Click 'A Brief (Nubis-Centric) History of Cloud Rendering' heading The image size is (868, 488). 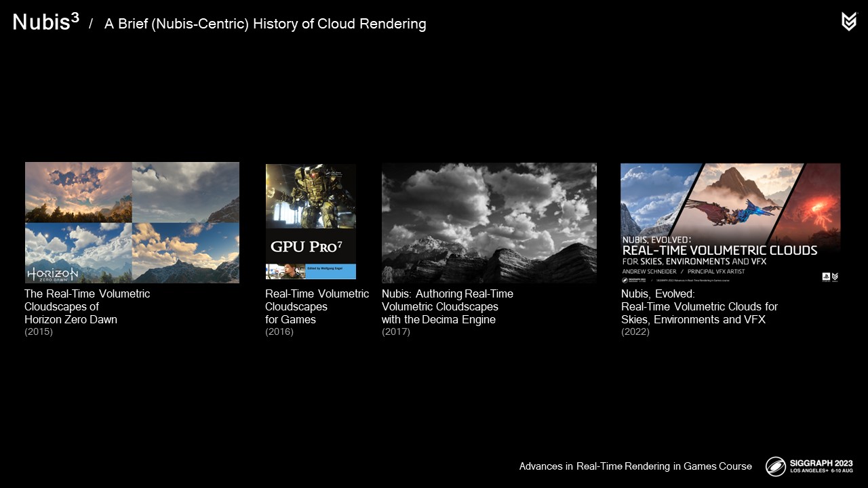265,24
